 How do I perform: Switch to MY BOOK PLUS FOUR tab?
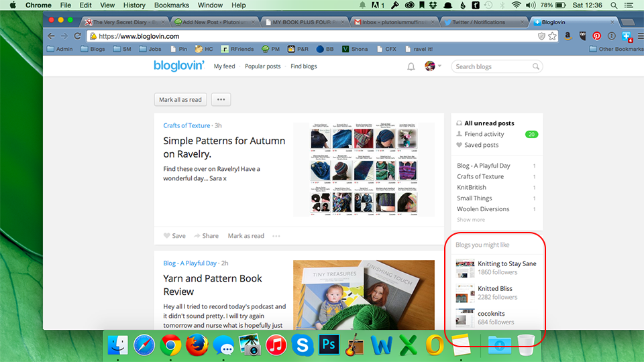point(304,22)
